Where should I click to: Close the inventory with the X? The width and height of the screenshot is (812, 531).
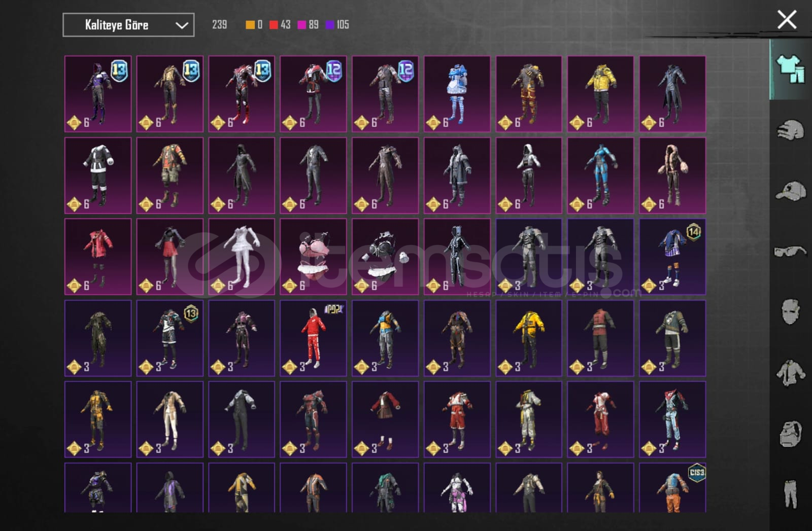[787, 20]
